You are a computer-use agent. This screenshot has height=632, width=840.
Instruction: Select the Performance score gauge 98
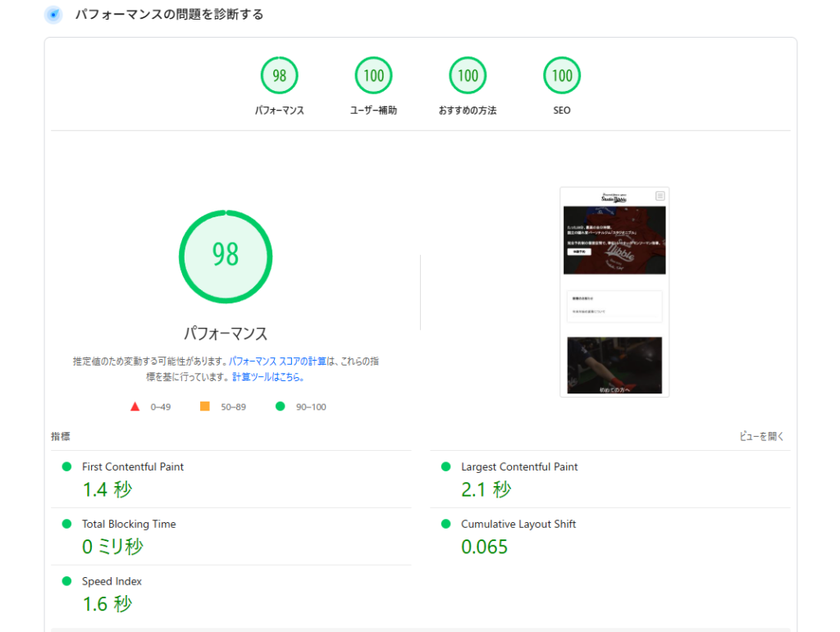click(279, 76)
